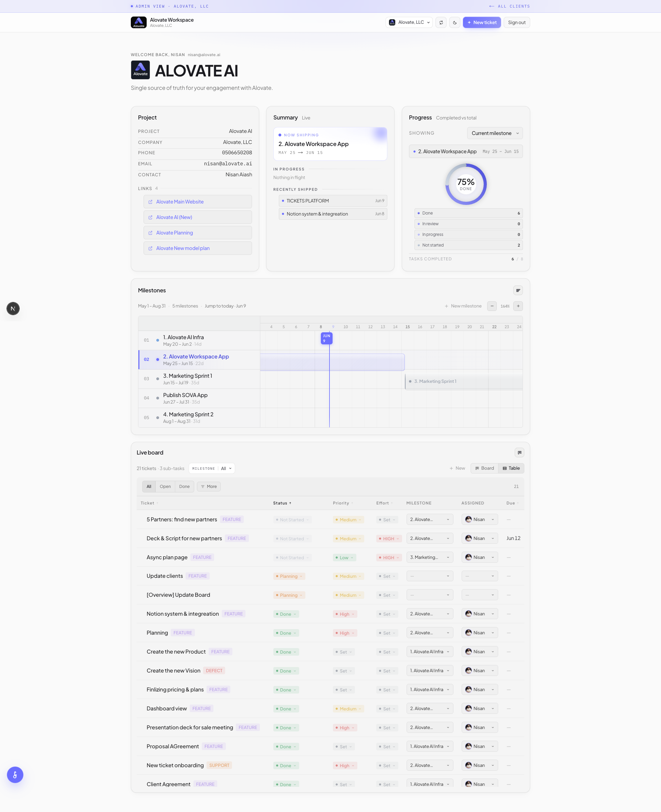Filter tickets by Open
The width and height of the screenshot is (661, 812).
tap(165, 486)
